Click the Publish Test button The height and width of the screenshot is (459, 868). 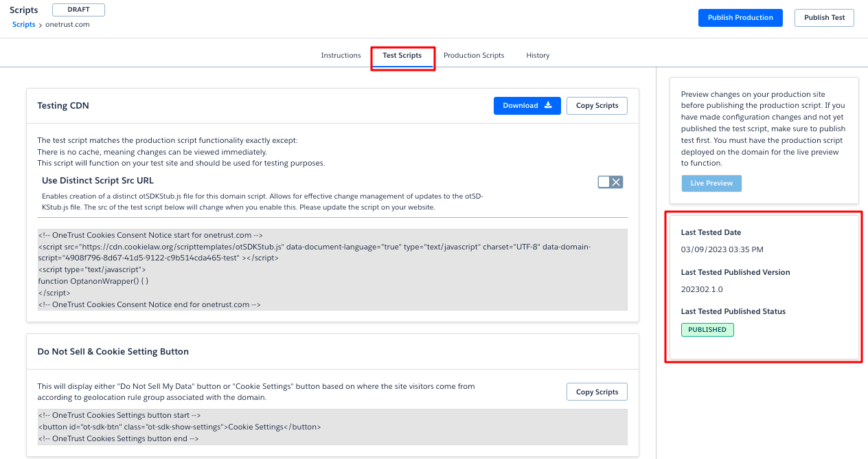pyautogui.click(x=823, y=18)
